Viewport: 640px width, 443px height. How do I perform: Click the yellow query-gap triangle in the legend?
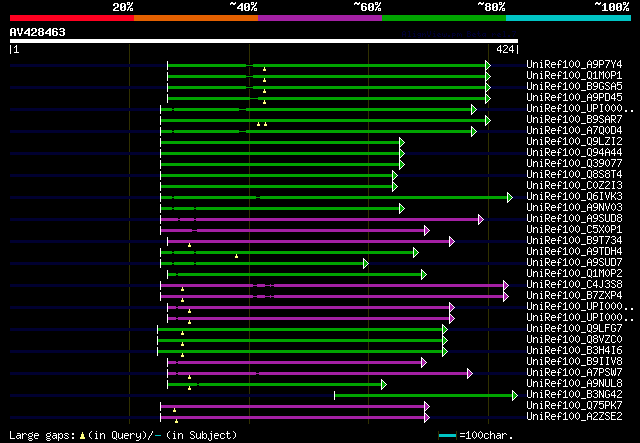point(82,436)
